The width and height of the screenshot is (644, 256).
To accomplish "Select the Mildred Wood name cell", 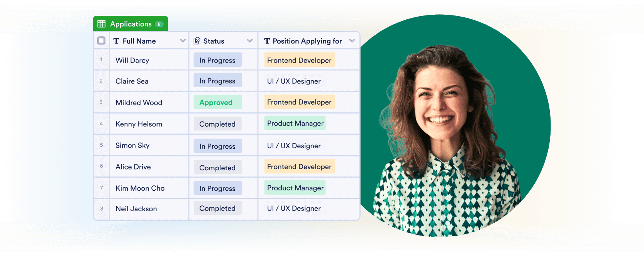I will pyautogui.click(x=149, y=102).
